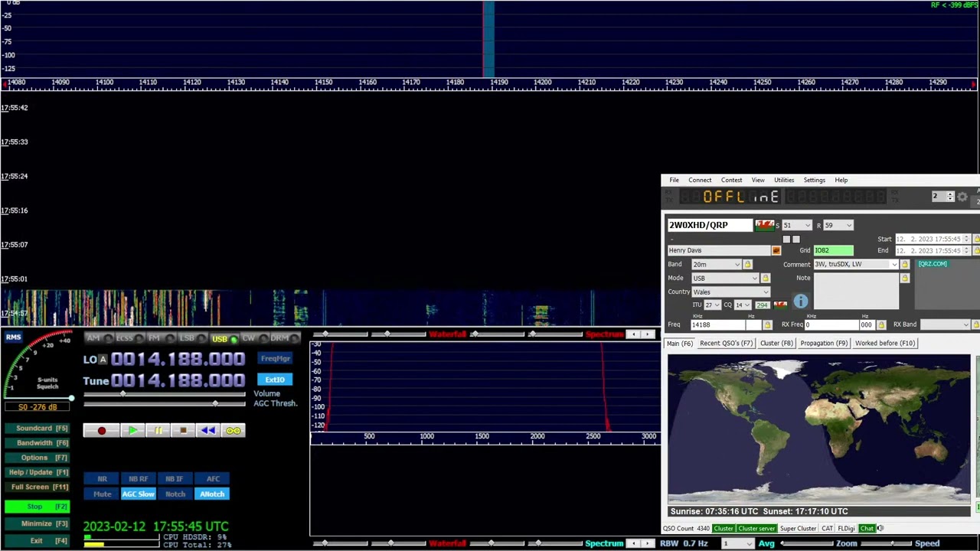Viewport: 980px width, 551px height.
Task: Toggle the NB IF noise blanker
Action: 175,479
